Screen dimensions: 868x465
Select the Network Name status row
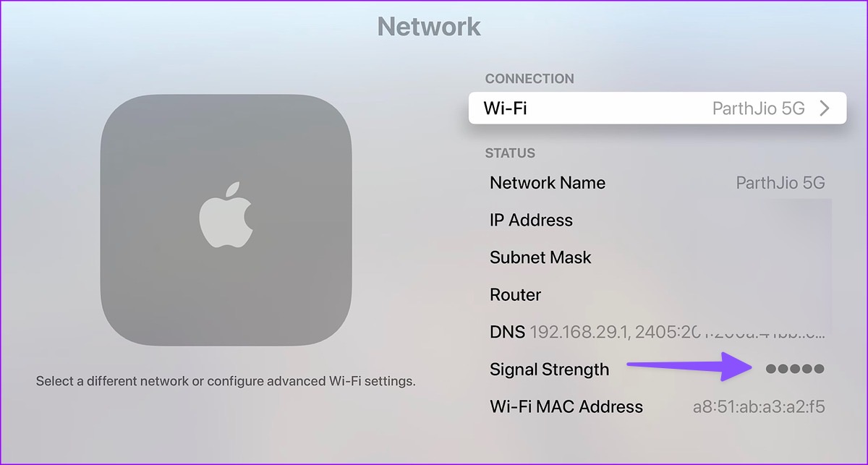pos(548,183)
